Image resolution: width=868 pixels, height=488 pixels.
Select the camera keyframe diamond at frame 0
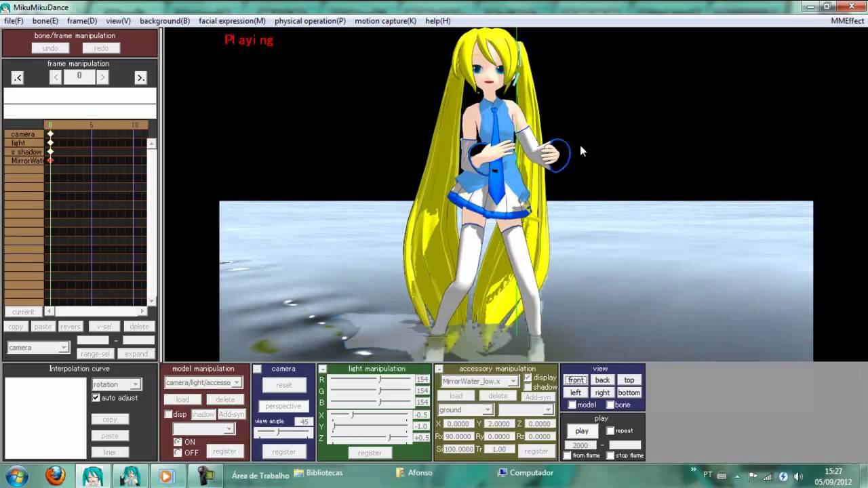[x=50, y=134]
